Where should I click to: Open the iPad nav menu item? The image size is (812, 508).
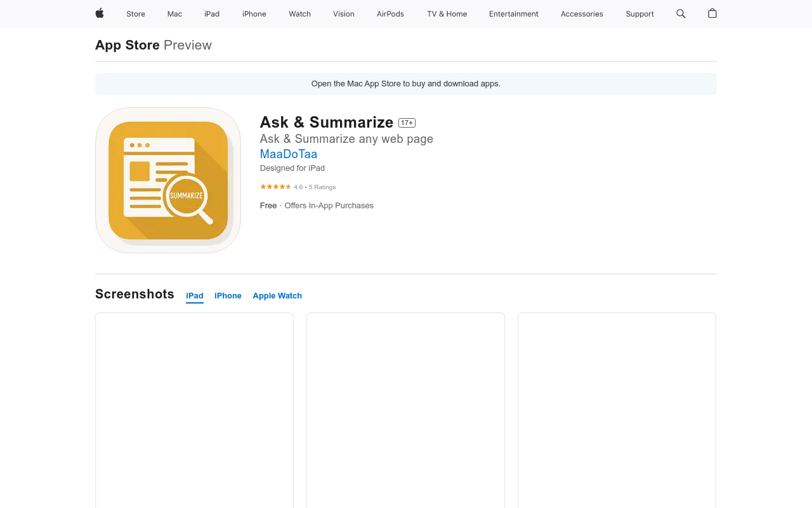(212, 14)
